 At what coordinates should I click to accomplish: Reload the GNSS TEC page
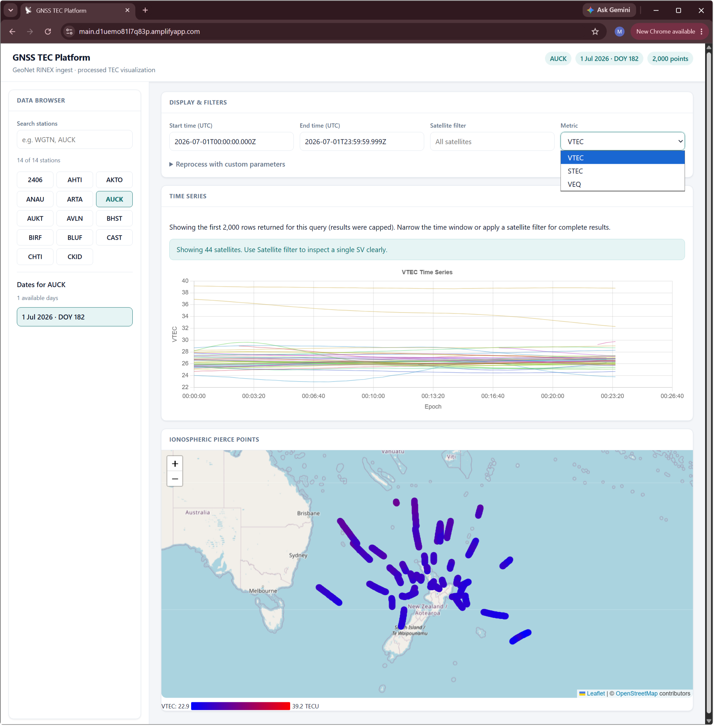pyautogui.click(x=48, y=32)
